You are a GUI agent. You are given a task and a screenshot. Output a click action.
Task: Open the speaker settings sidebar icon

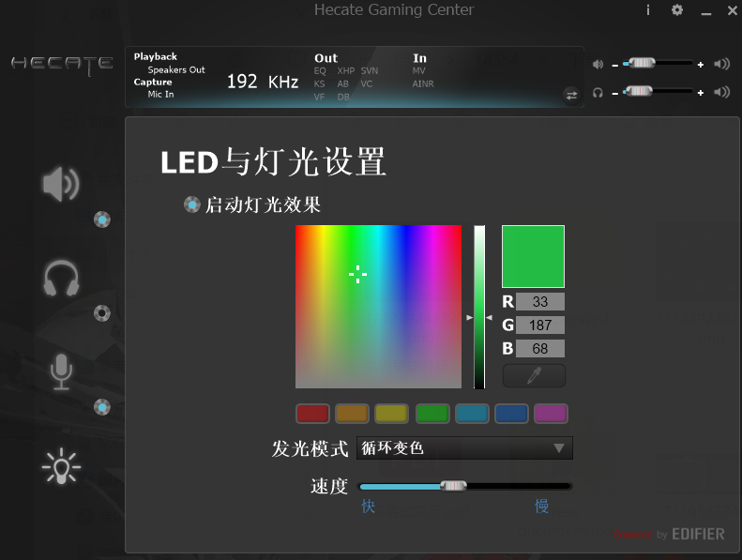pos(61,184)
